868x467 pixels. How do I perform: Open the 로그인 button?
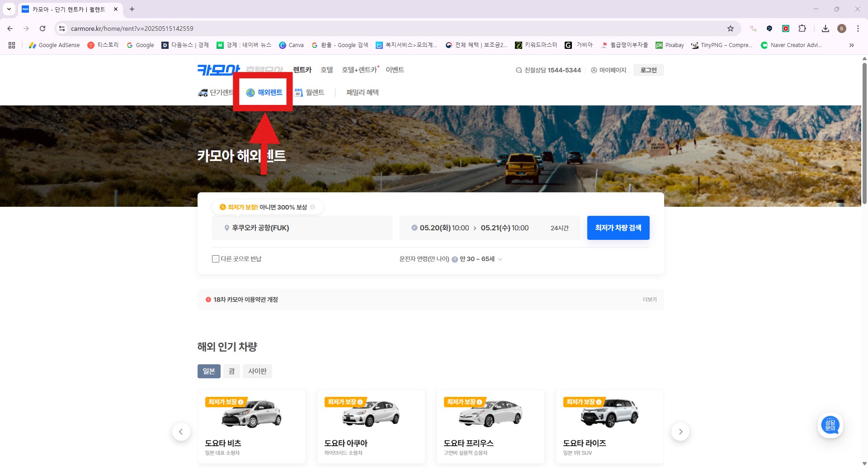point(648,70)
